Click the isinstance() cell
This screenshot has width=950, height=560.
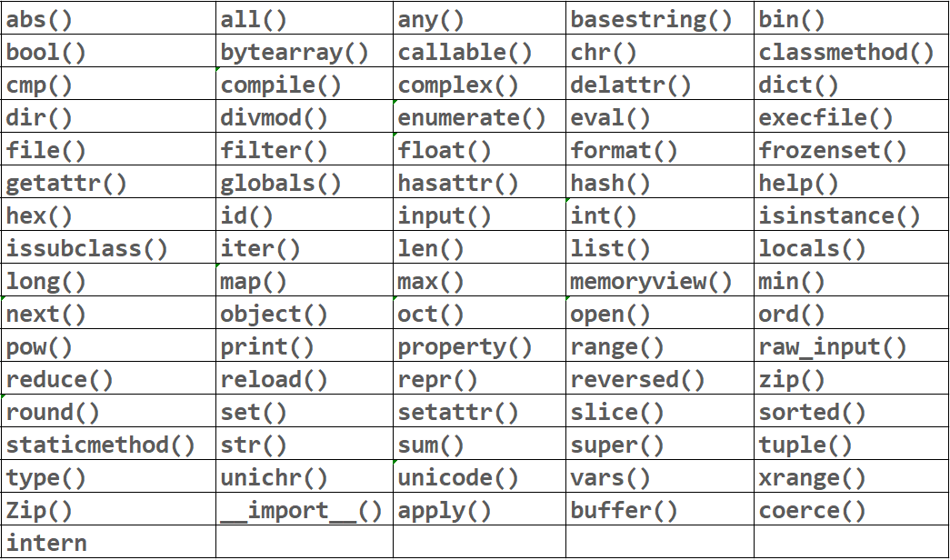click(x=840, y=215)
